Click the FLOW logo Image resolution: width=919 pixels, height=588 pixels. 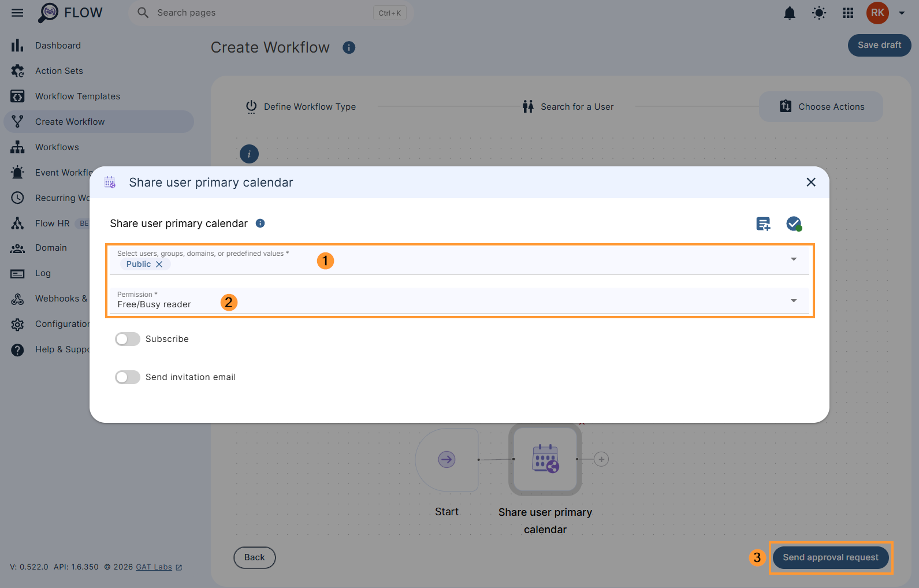[x=70, y=13]
